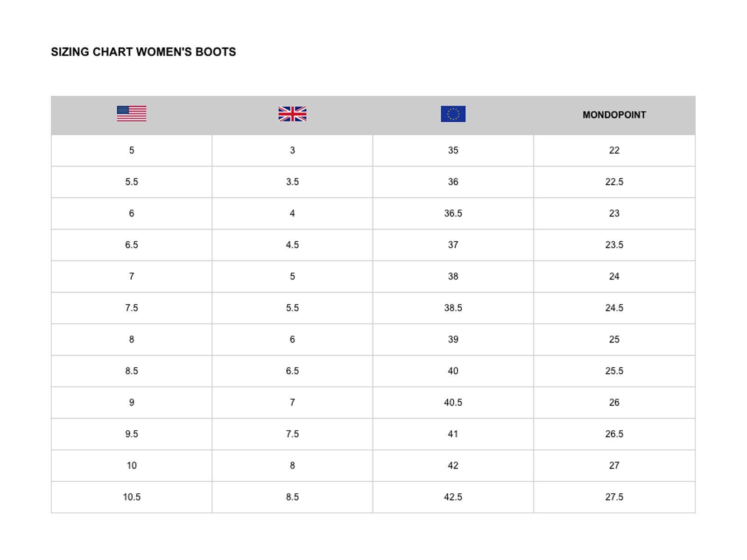Click Mondopoint 26.5 cell
Image resolution: width=747 pixels, height=560 pixels.
tap(614, 434)
